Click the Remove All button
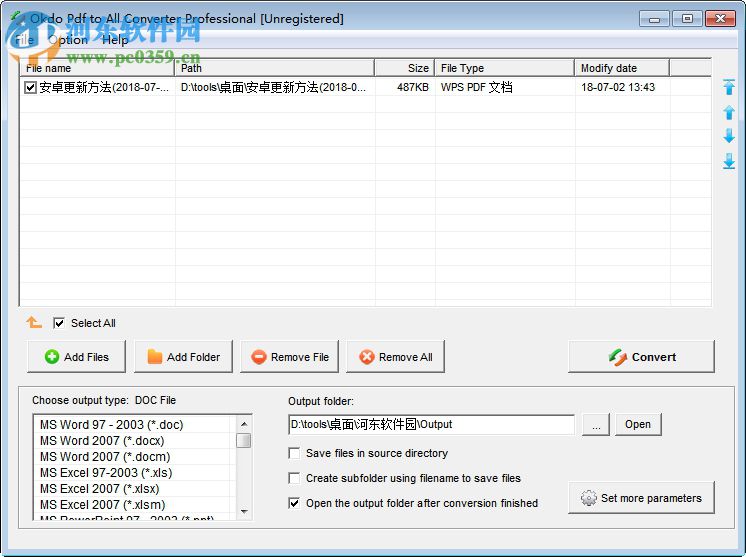Screen dimensions: 746x557 pyautogui.click(x=395, y=356)
